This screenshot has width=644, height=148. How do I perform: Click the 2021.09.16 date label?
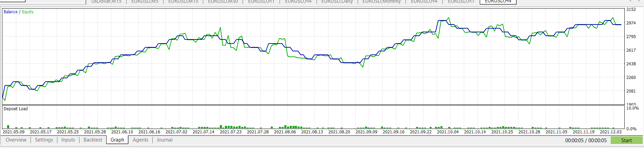[x=394, y=132]
